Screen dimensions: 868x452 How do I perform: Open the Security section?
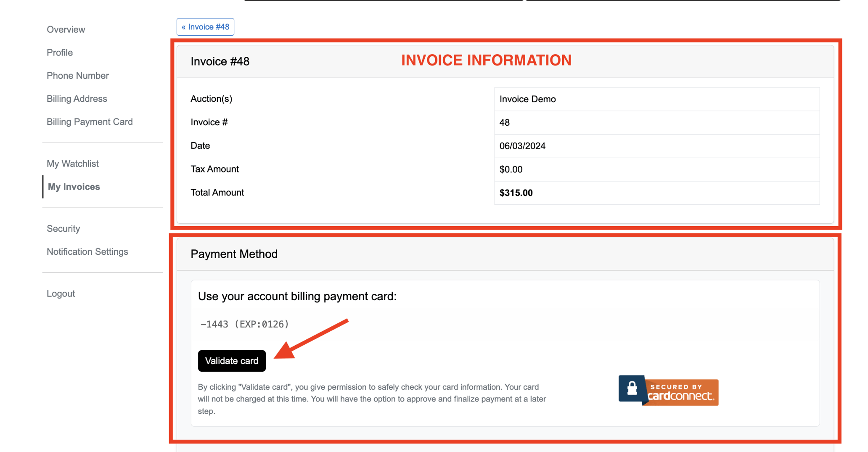[63, 228]
